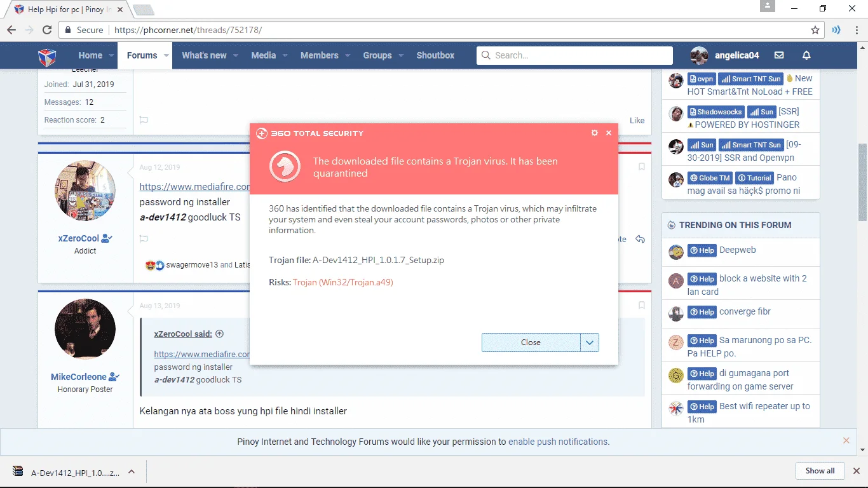Open 'block a website with 2 lan card' thread
The height and width of the screenshot is (488, 868).
747,285
